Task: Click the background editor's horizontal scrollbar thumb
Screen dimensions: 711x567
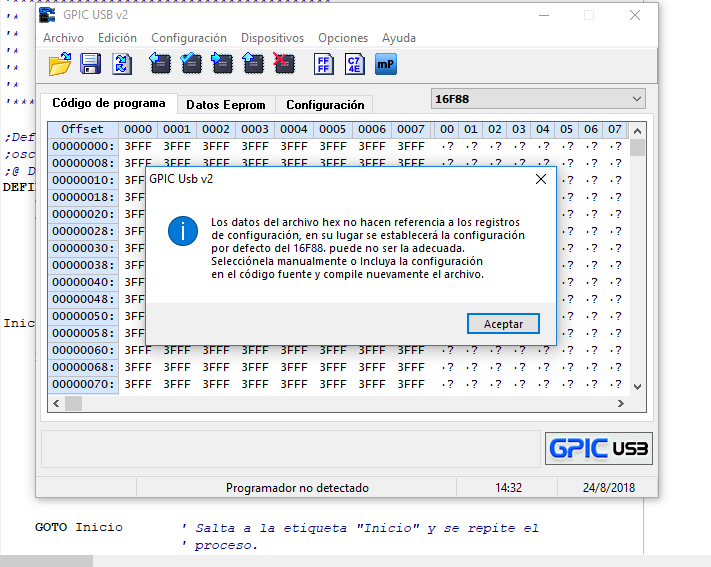Action: pyautogui.click(x=46, y=561)
